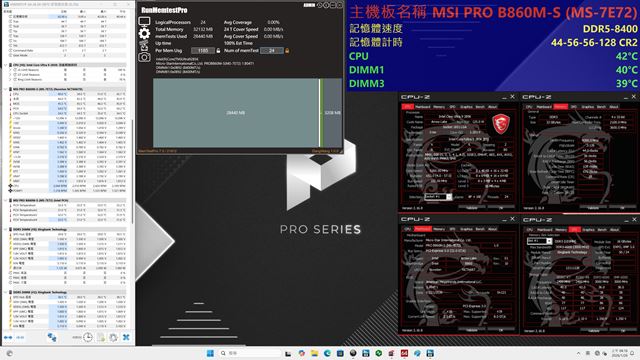Image resolution: width=640 pixels, height=360 pixels.
Task: Click the Num of memTest value field
Action: click(272, 51)
